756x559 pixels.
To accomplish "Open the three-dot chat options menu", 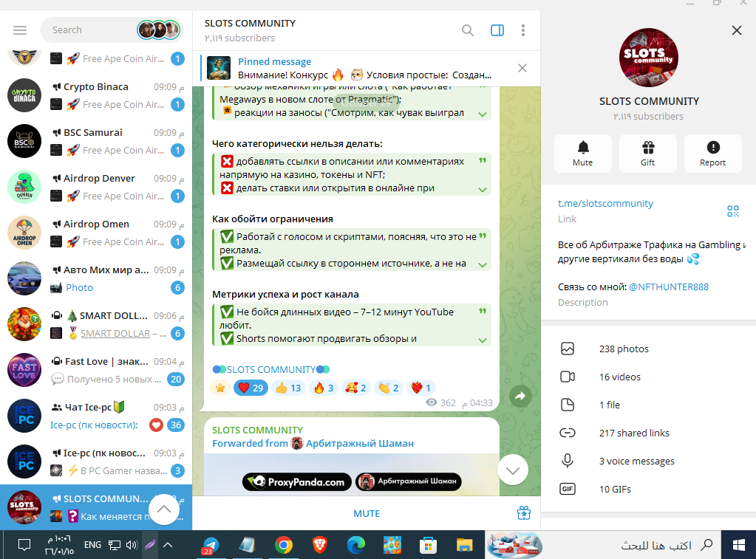I will coord(523,30).
